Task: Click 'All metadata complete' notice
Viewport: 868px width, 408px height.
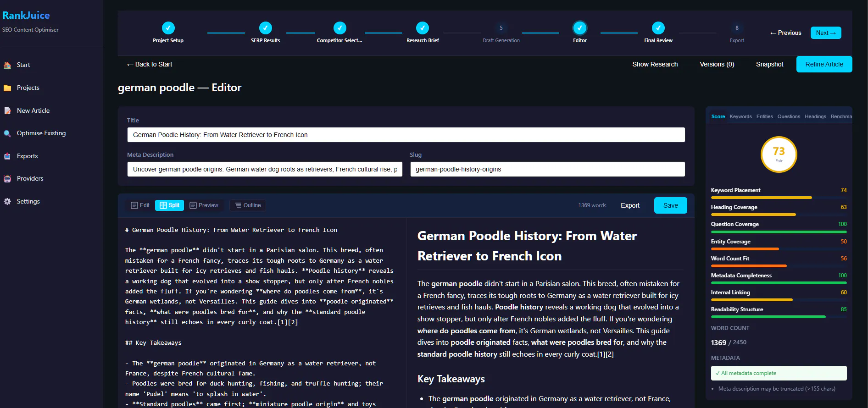Action: pyautogui.click(x=779, y=373)
